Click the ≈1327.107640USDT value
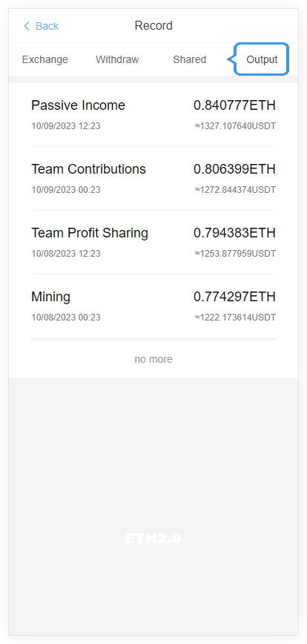The height and width of the screenshot is (644, 307). coord(235,126)
